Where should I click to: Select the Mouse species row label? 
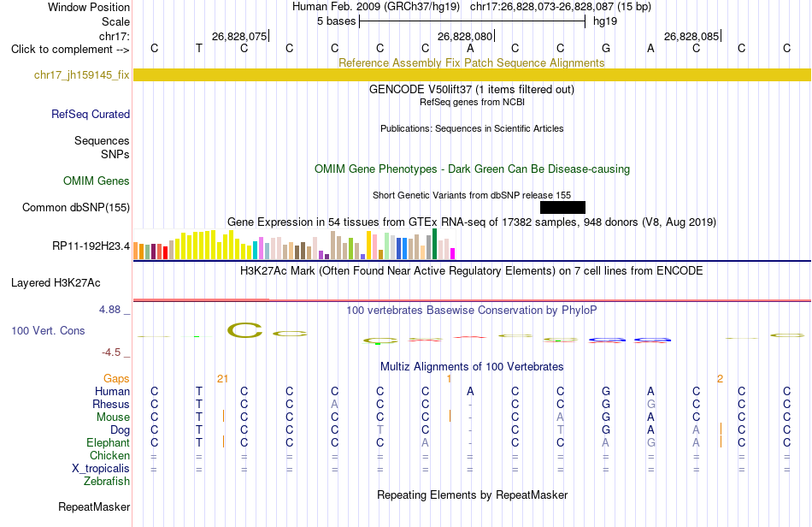(113, 417)
